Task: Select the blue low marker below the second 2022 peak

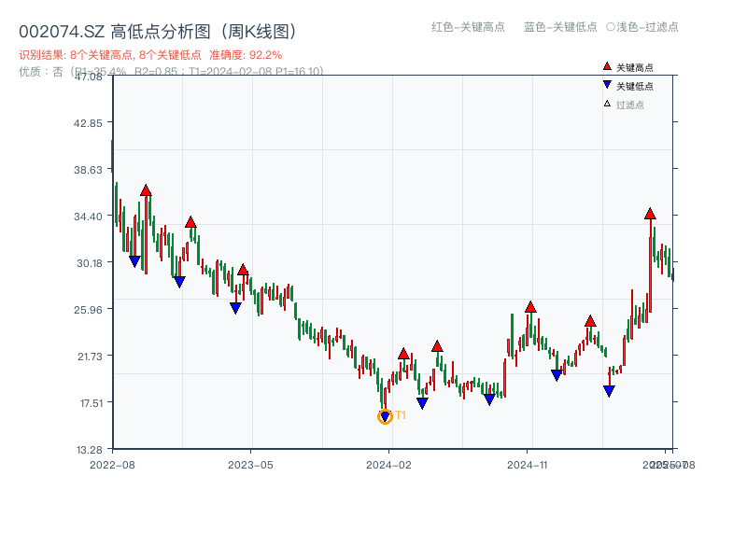Action: [179, 282]
